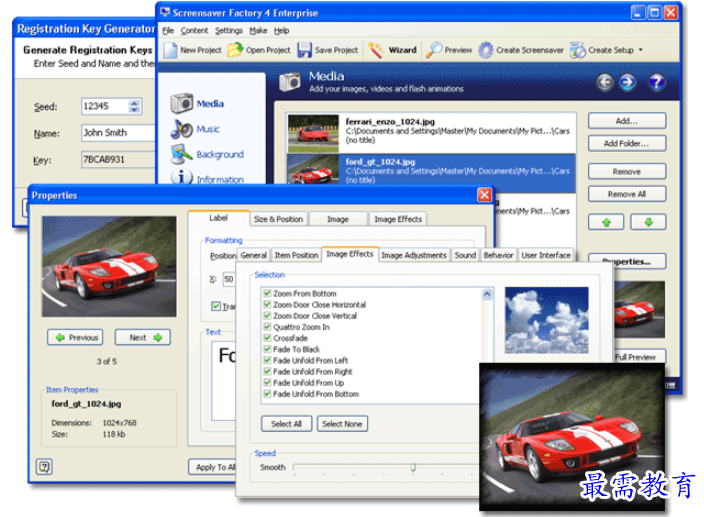
Task: Select Media camera icon in sidebar
Action: pyautogui.click(x=181, y=103)
